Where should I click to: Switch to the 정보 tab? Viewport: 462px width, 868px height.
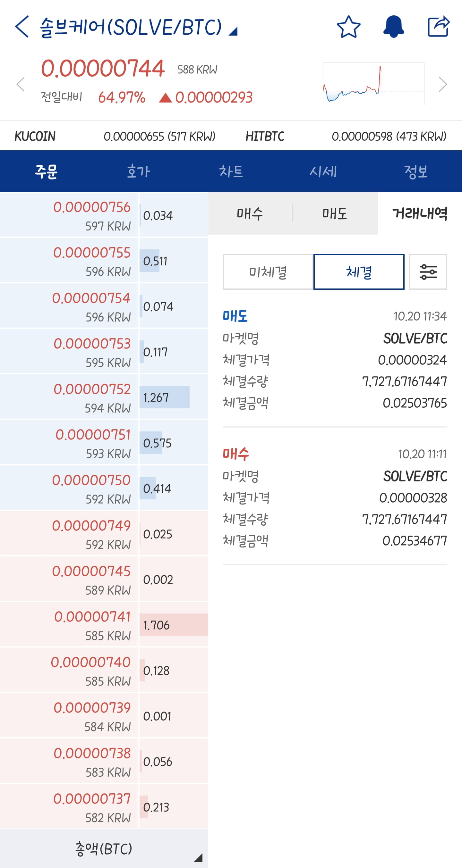416,171
